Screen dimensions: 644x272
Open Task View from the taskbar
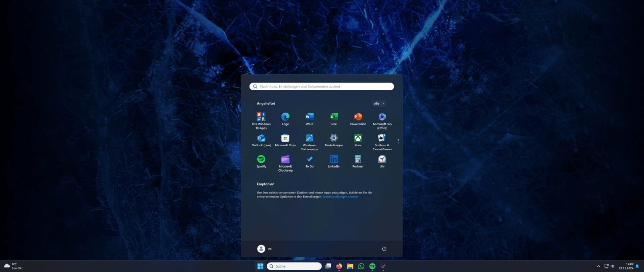point(328,266)
